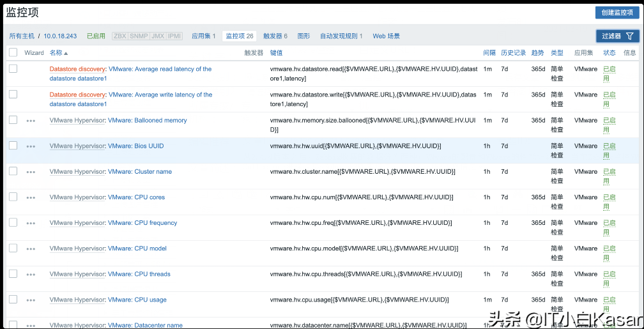This screenshot has width=644, height=329.
Task: Open VMware Hypervisor template in Bios UUID row
Action: coord(77,146)
